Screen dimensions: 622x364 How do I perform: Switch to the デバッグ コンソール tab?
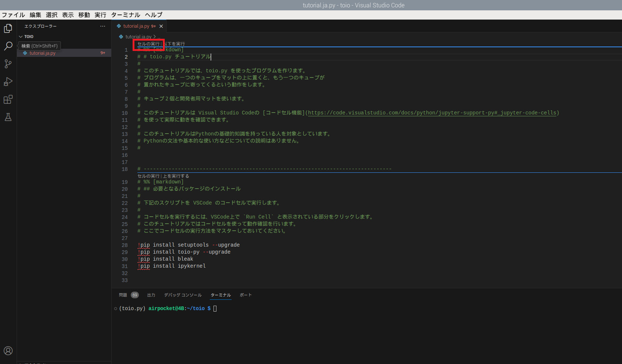tap(183, 295)
